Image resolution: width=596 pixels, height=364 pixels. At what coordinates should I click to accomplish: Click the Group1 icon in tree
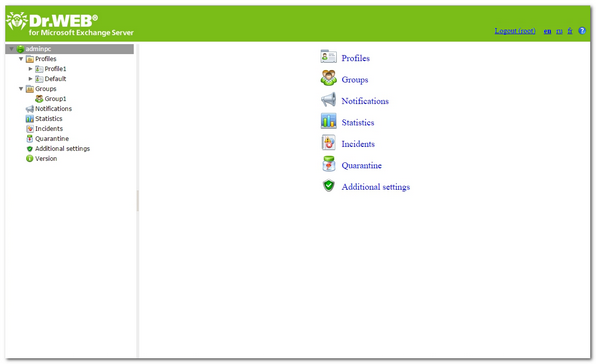[39, 99]
